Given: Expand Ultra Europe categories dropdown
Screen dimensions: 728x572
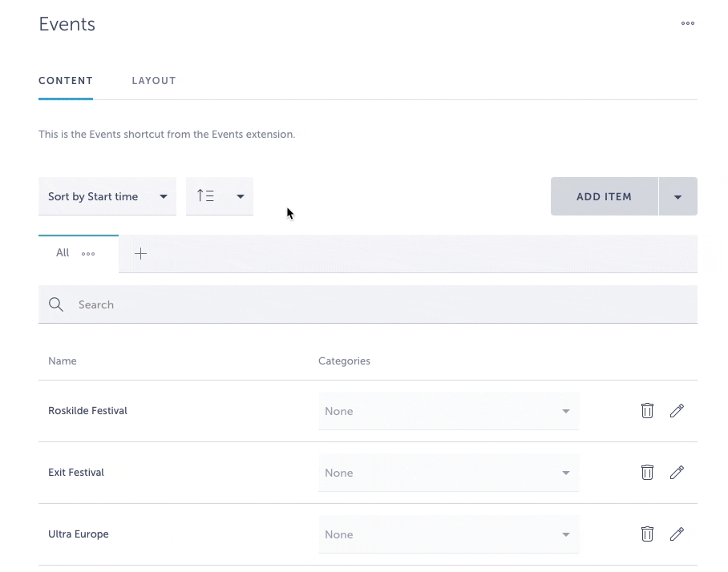Looking at the screenshot, I should click(448, 534).
